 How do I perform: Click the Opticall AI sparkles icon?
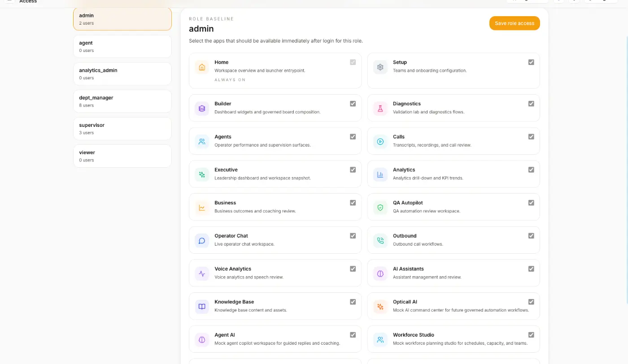pyautogui.click(x=380, y=307)
